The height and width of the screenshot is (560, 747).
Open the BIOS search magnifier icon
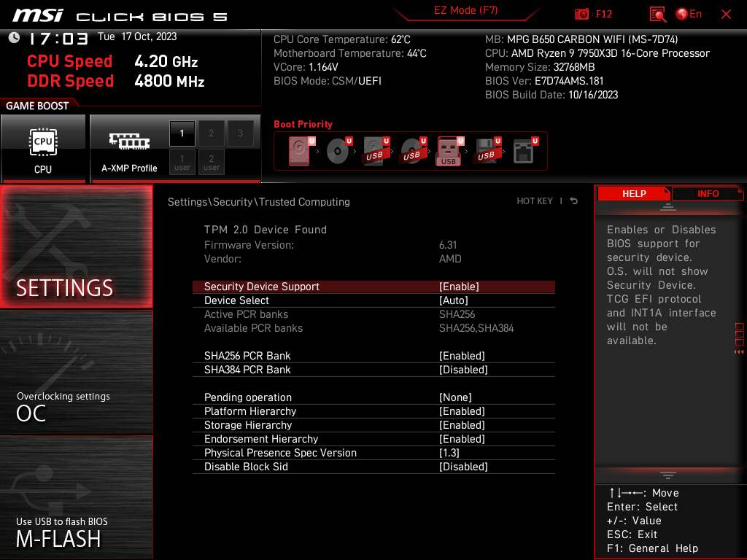click(657, 15)
